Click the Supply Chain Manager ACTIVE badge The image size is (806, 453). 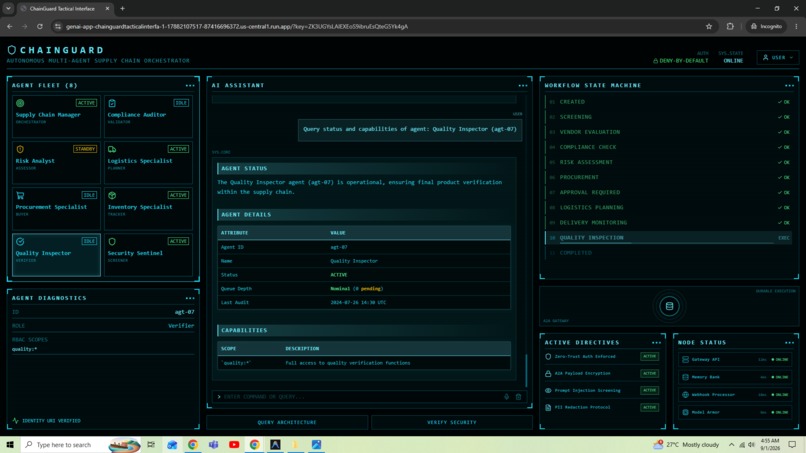(86, 103)
